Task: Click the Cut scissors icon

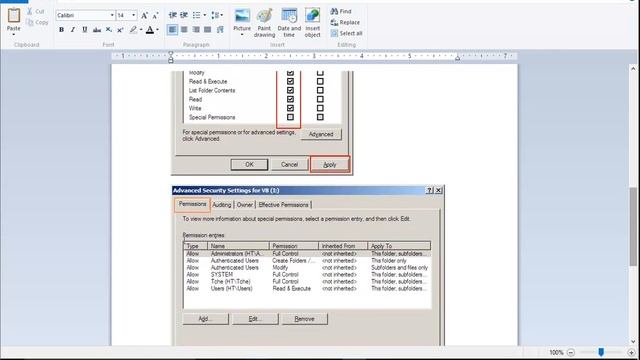Action: (29, 11)
